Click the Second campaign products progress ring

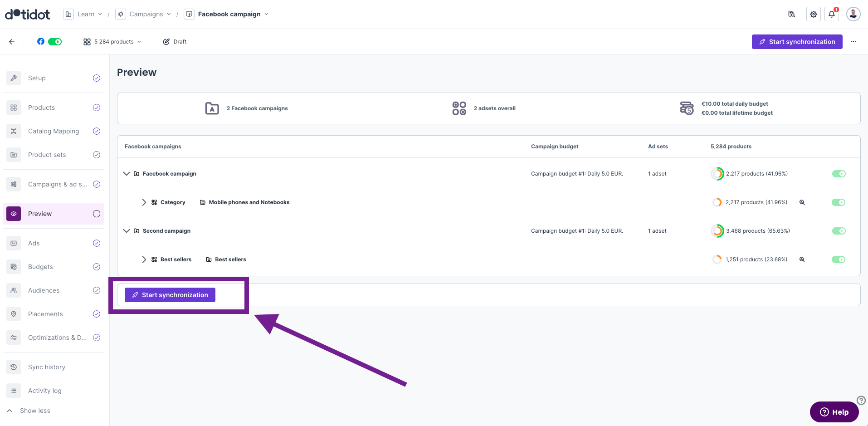[x=717, y=231]
